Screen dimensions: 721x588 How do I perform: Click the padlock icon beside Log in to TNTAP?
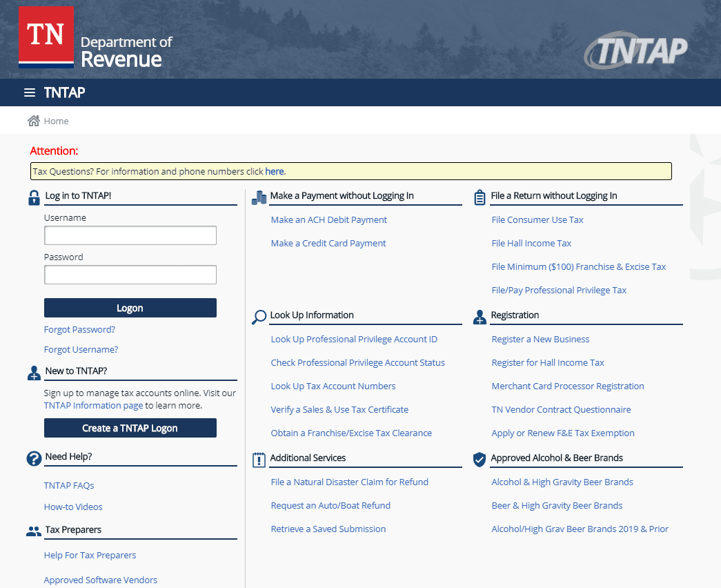[34, 198]
